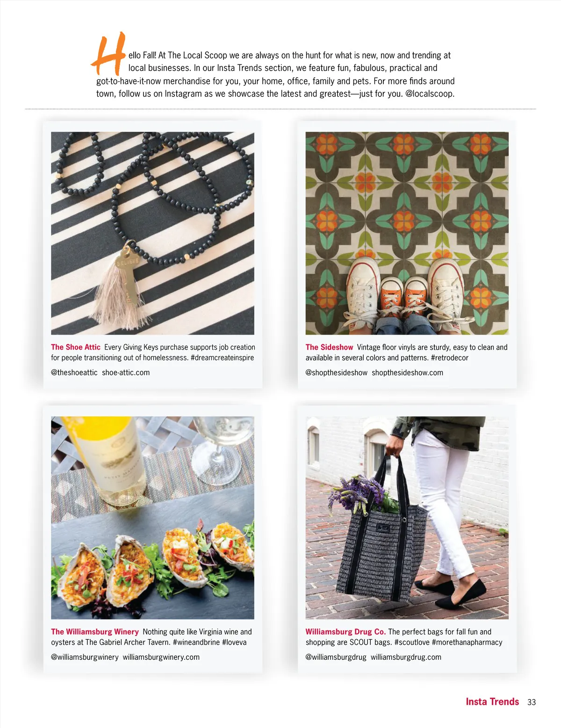Open the shoe-attic.com website link
This screenshot has height=728, width=561.
[x=126, y=372]
